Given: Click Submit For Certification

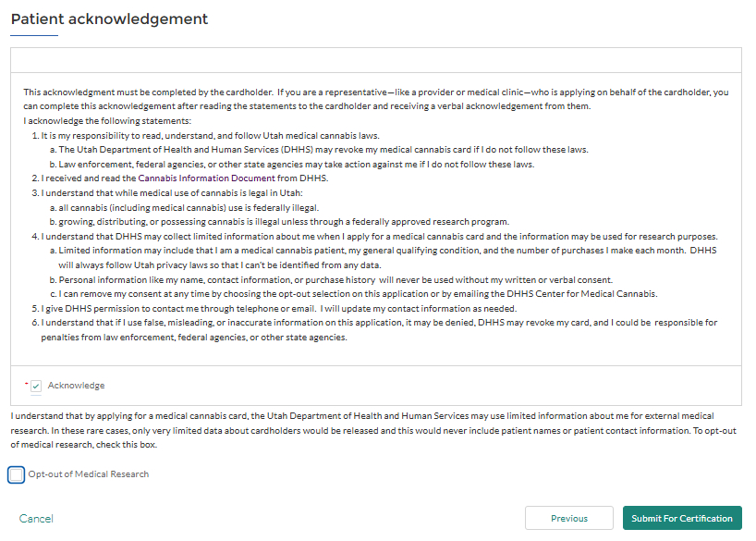Looking at the screenshot, I should 682,518.
